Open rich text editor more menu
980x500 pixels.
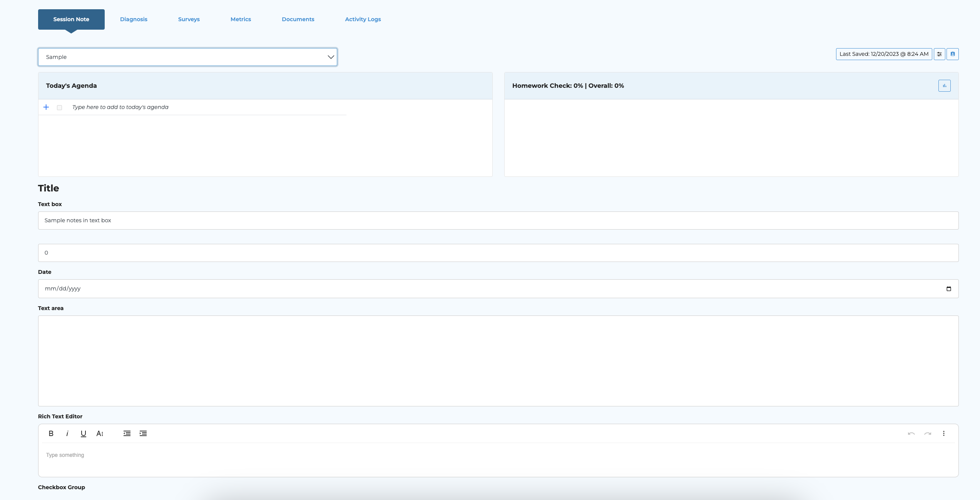click(x=943, y=433)
